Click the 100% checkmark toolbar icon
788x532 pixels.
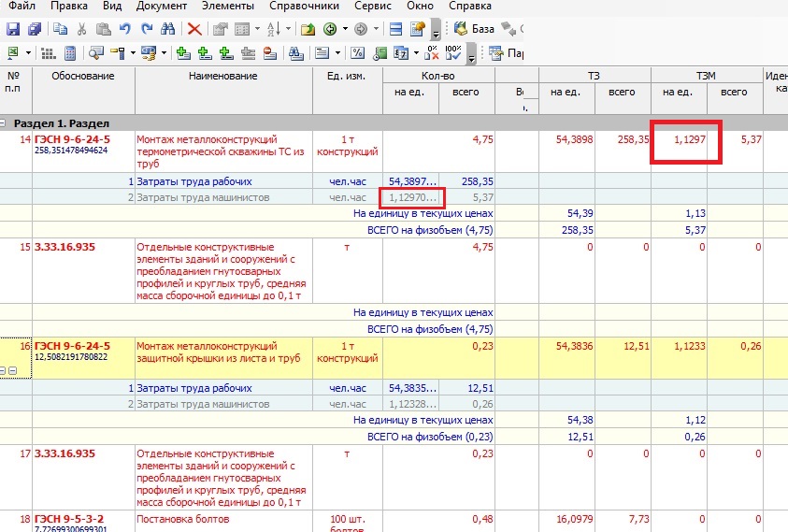452,52
